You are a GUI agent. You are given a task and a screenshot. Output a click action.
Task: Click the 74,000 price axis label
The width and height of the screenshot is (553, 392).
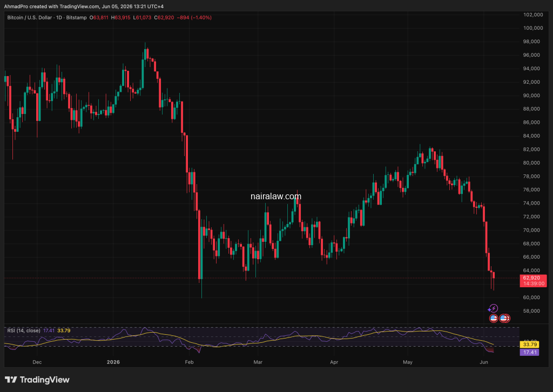[x=531, y=203]
